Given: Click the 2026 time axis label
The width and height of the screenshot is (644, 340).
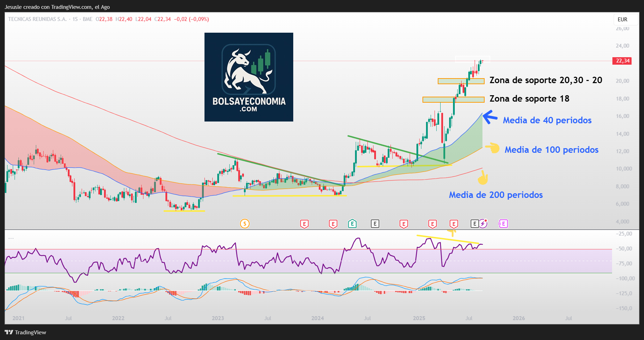Looking at the screenshot, I should tap(519, 318).
